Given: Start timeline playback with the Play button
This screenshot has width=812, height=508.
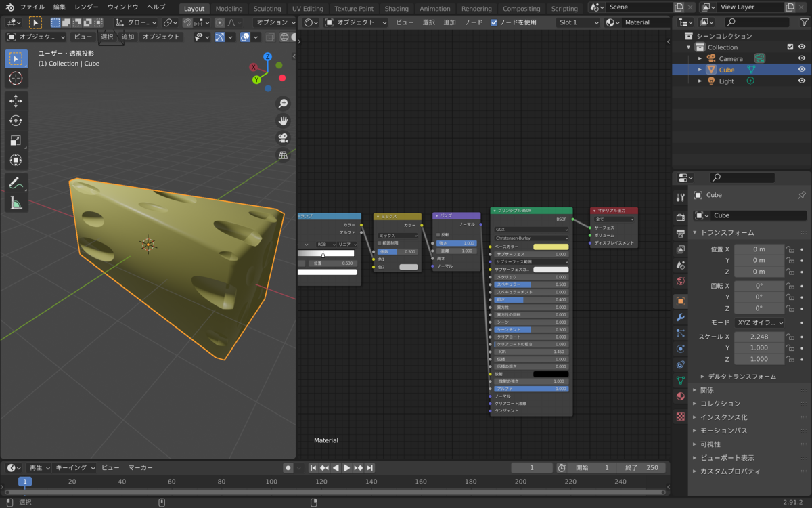Looking at the screenshot, I should pyautogui.click(x=347, y=468).
